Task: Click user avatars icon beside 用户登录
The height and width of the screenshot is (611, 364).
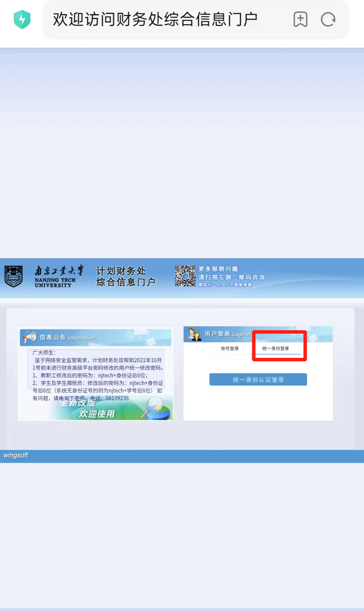Action: [x=194, y=334]
